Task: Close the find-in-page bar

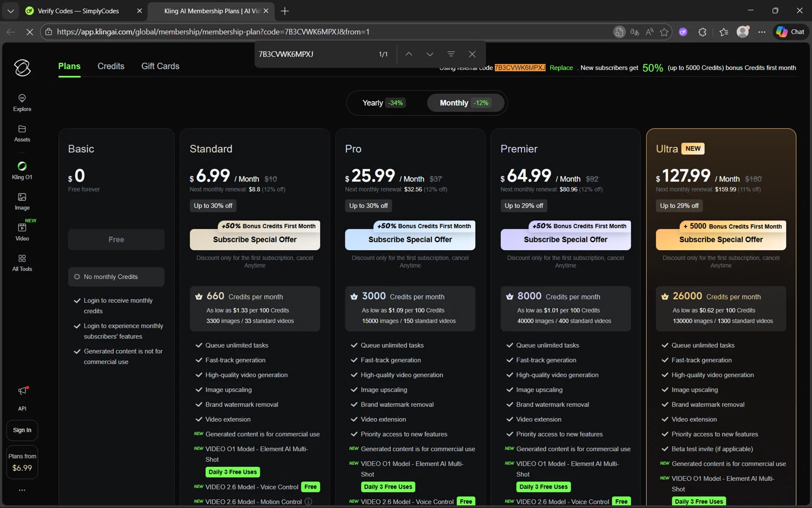Action: click(472, 54)
